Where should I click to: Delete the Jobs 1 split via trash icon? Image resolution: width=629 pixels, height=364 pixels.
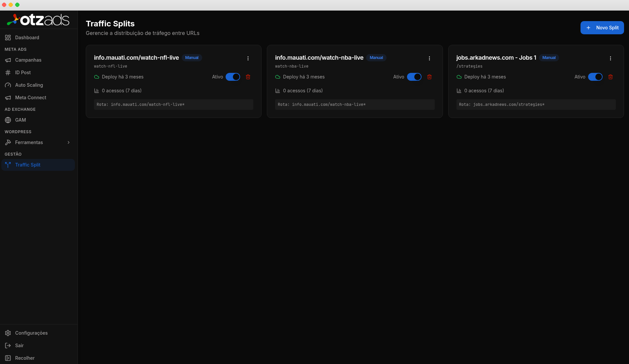point(611,77)
